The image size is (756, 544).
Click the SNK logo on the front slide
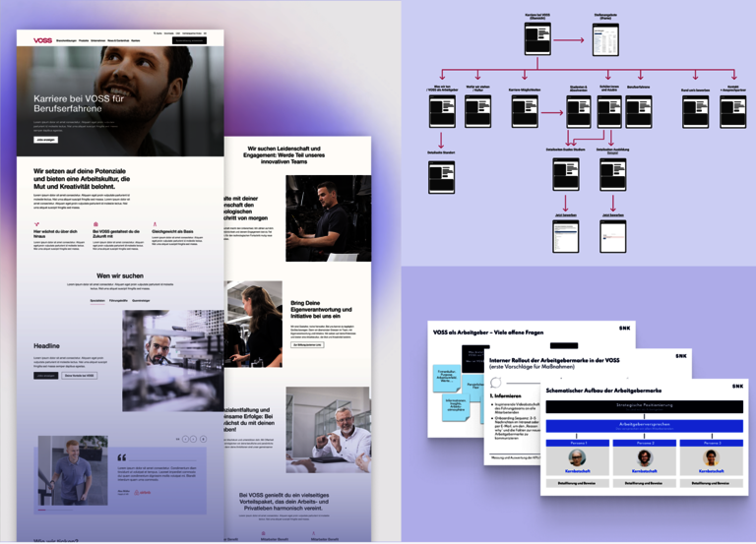(x=737, y=386)
